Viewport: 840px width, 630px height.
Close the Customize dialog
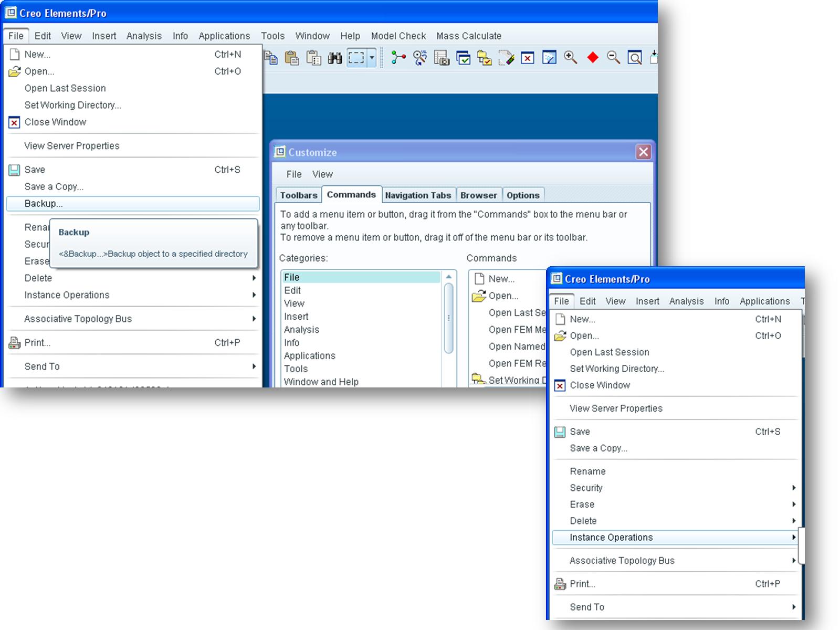click(643, 152)
